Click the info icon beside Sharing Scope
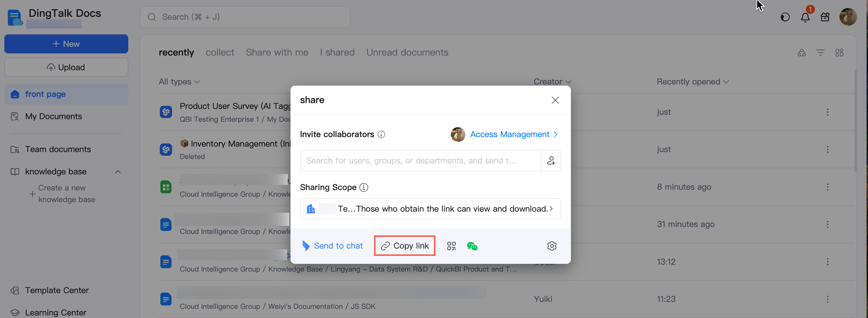This screenshot has height=318, width=868. pyautogui.click(x=363, y=188)
